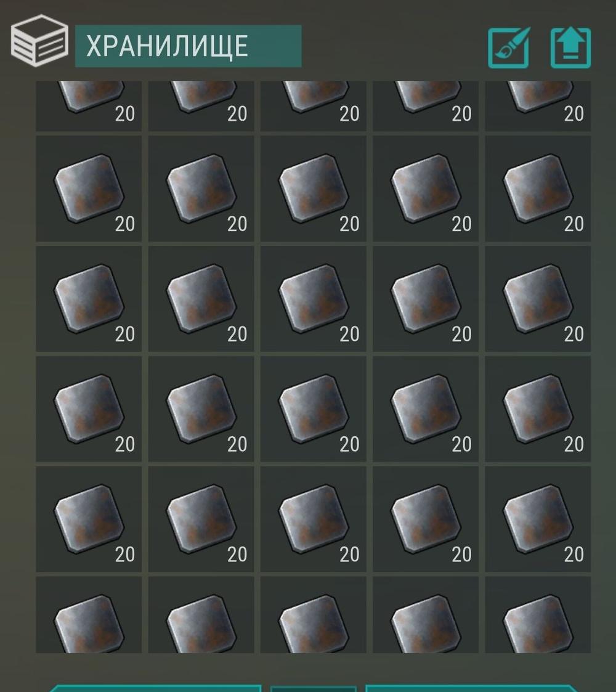The width and height of the screenshot is (616, 692).
Task: Select middle metal plate in first fully visible row
Action: tap(314, 189)
